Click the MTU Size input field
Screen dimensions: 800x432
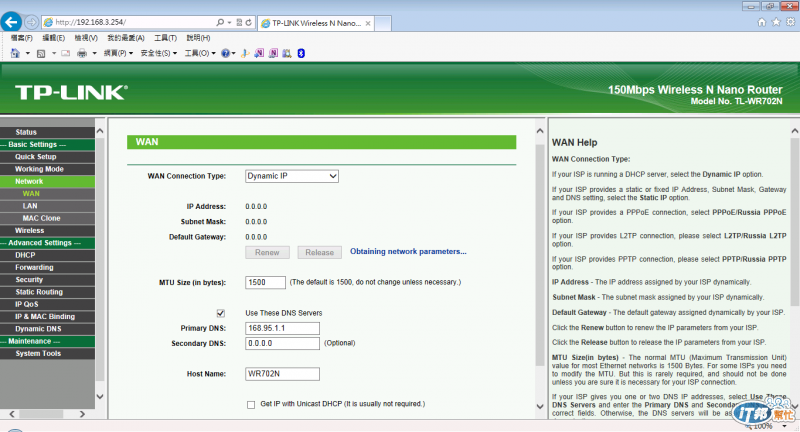coord(265,283)
